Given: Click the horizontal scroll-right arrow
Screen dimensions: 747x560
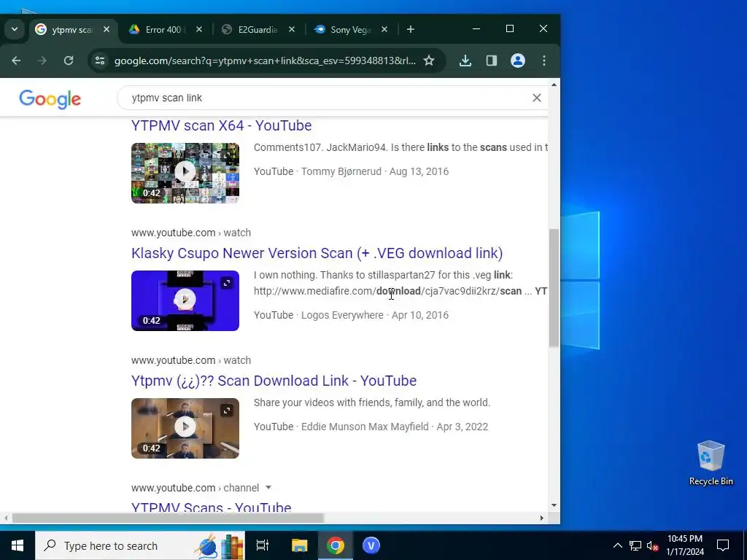Looking at the screenshot, I should [542, 518].
